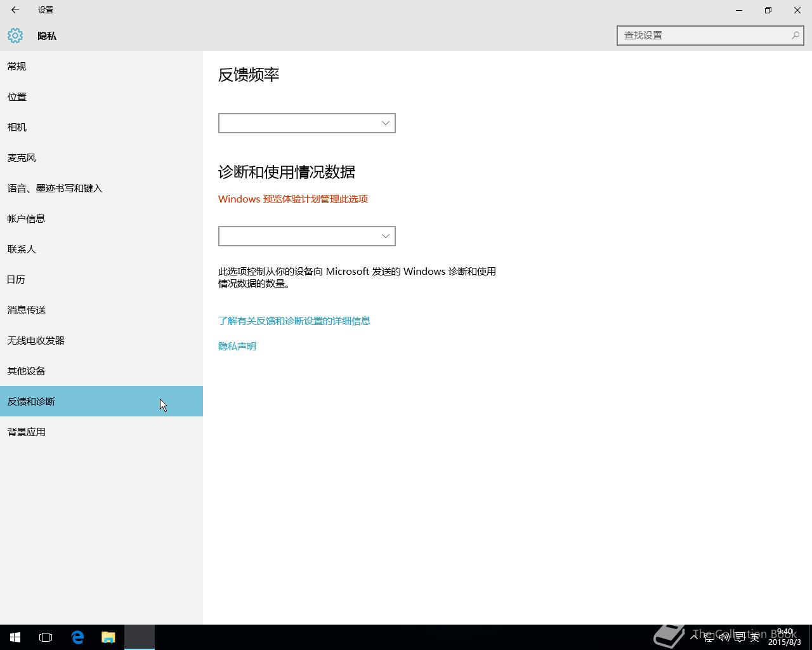
Task: Select 语音、墨迹书写和键入 in the sidebar
Action: click(x=101, y=188)
